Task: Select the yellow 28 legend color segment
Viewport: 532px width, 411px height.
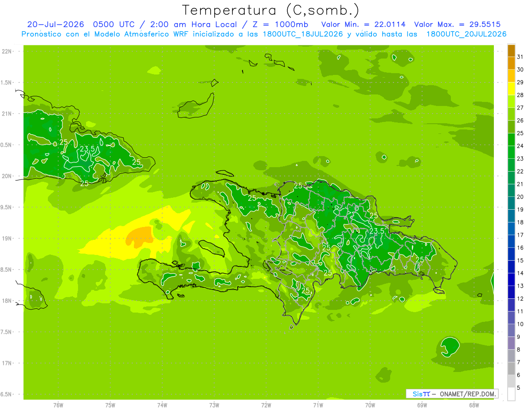Action: click(511, 89)
